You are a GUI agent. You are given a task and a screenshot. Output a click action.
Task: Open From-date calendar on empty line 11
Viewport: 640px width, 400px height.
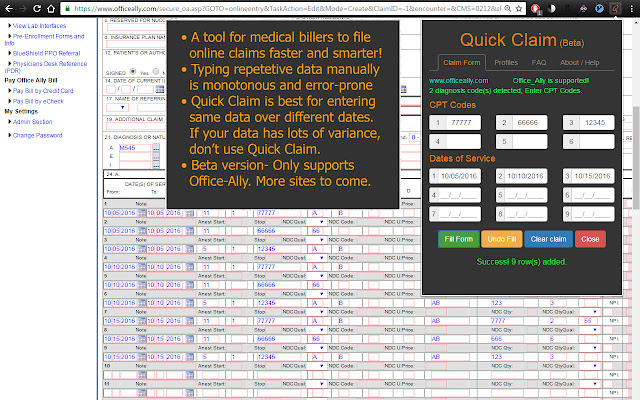[x=141, y=393]
